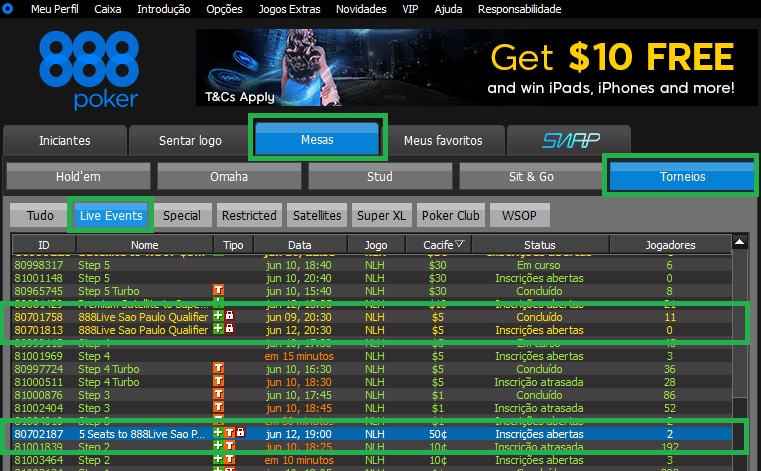Open the Introdução menu
Viewport: 761px width, 471px height.
164,9
